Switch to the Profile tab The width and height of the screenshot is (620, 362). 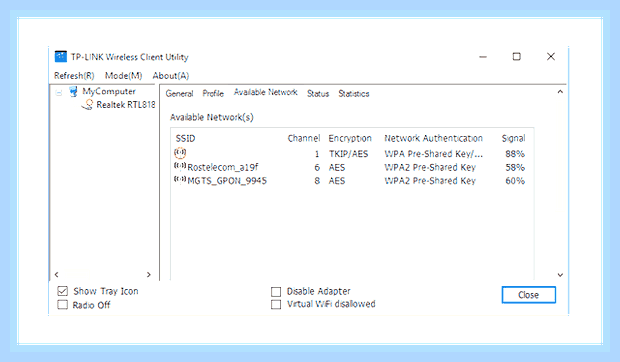213,94
